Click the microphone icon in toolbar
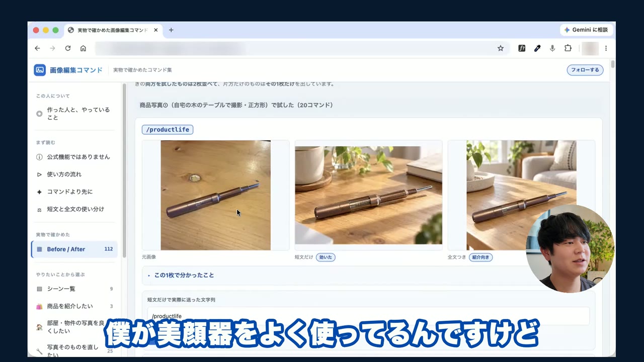Image resolution: width=644 pixels, height=362 pixels. coord(552,48)
